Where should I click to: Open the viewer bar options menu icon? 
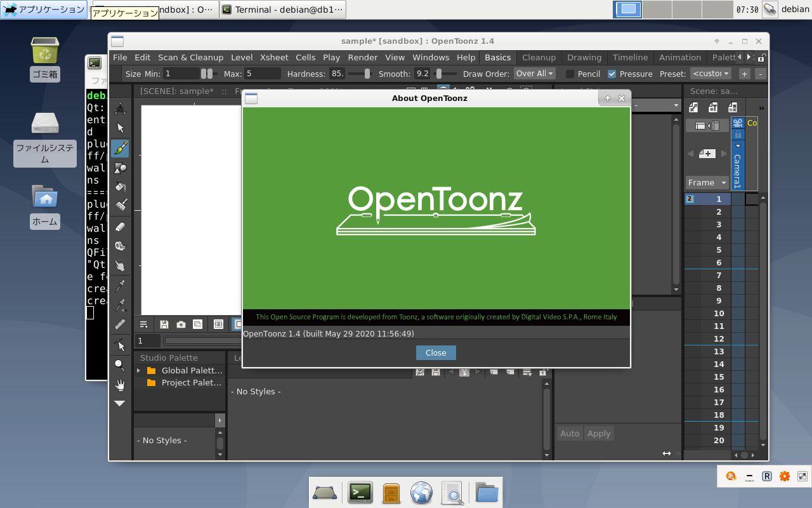click(143, 324)
